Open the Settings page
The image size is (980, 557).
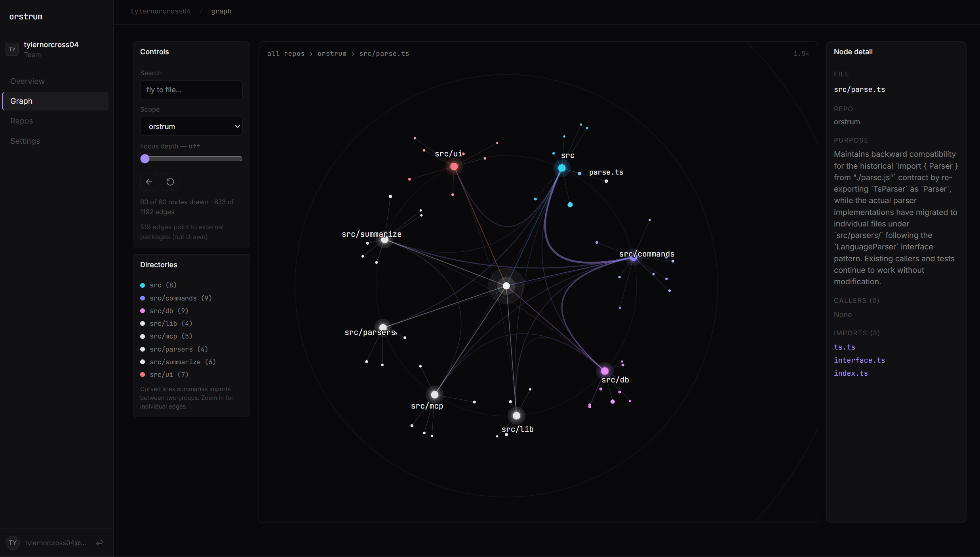click(x=55, y=141)
